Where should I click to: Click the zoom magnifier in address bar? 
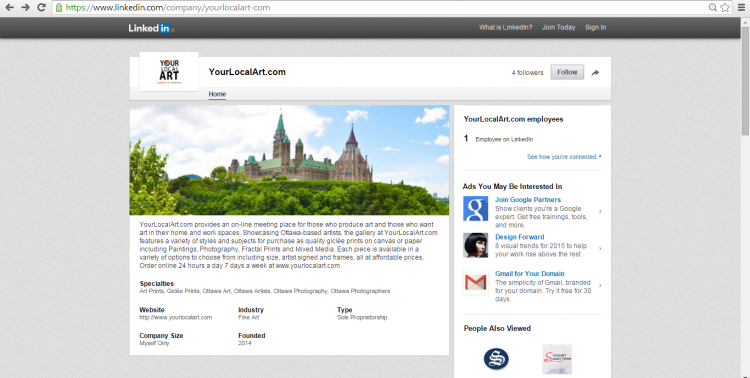click(x=713, y=8)
